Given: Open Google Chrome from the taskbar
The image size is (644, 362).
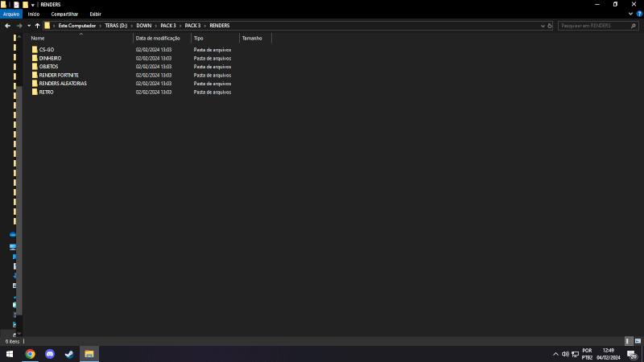Looking at the screenshot, I should coord(30,354).
